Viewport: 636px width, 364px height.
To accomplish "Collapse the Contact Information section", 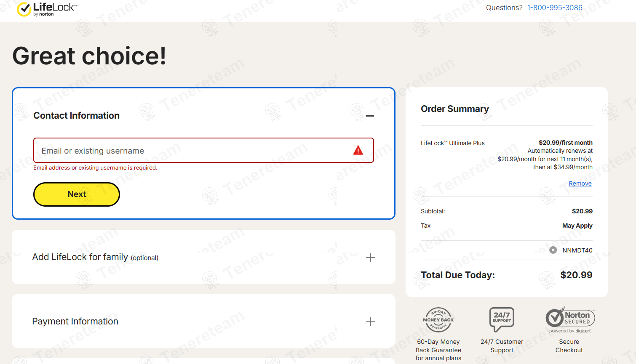I will point(370,116).
